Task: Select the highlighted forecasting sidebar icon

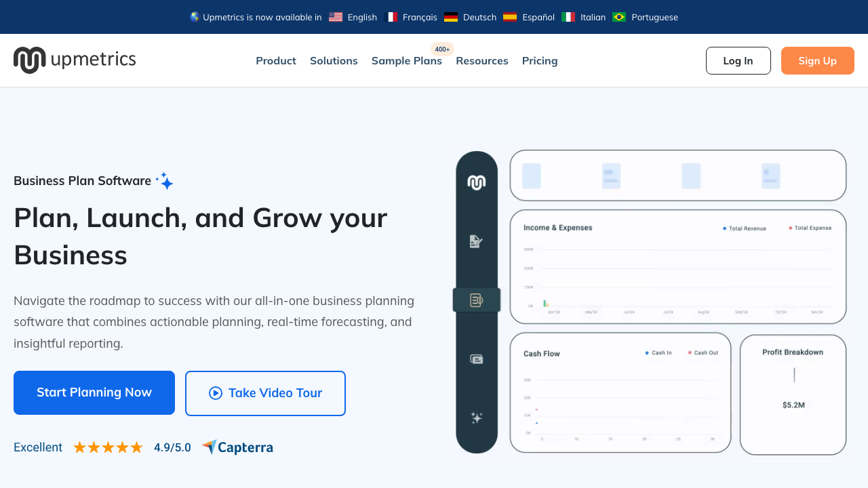Action: pyautogui.click(x=477, y=300)
